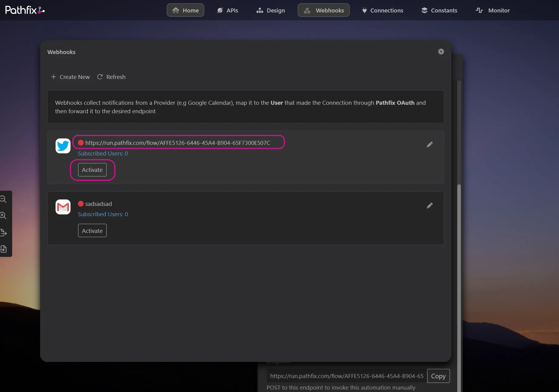This screenshot has height=392, width=559.
Task: Click the plus icon beside Create New
Action: pyautogui.click(x=53, y=77)
